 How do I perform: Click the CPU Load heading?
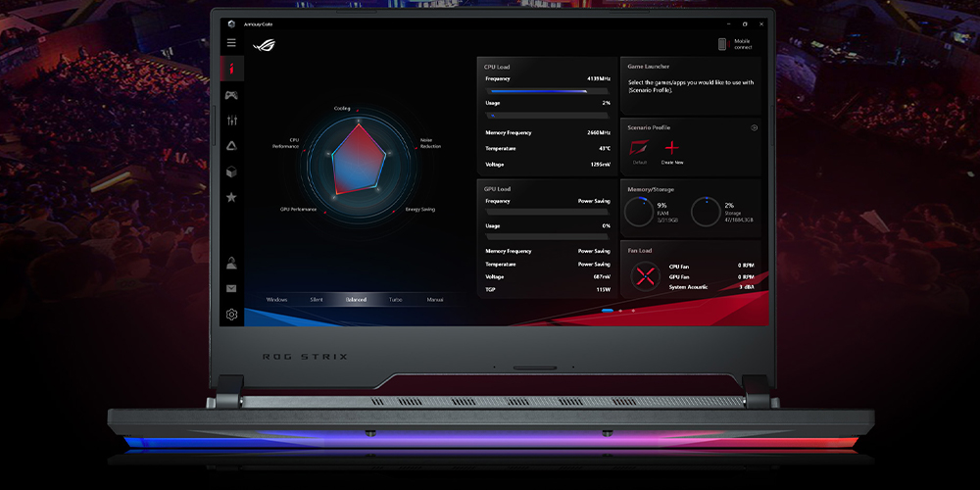(x=497, y=67)
